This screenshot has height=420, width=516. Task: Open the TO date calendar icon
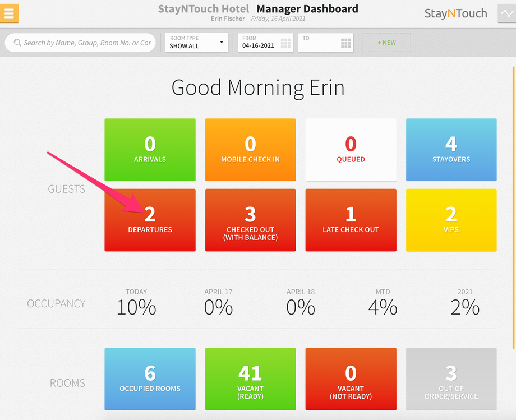(x=346, y=43)
